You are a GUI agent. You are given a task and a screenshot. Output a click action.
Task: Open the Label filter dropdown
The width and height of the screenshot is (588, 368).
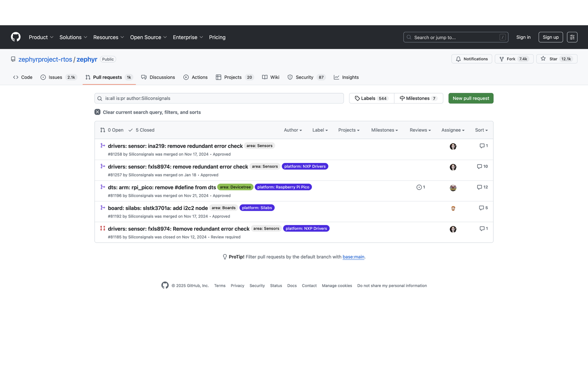320,130
